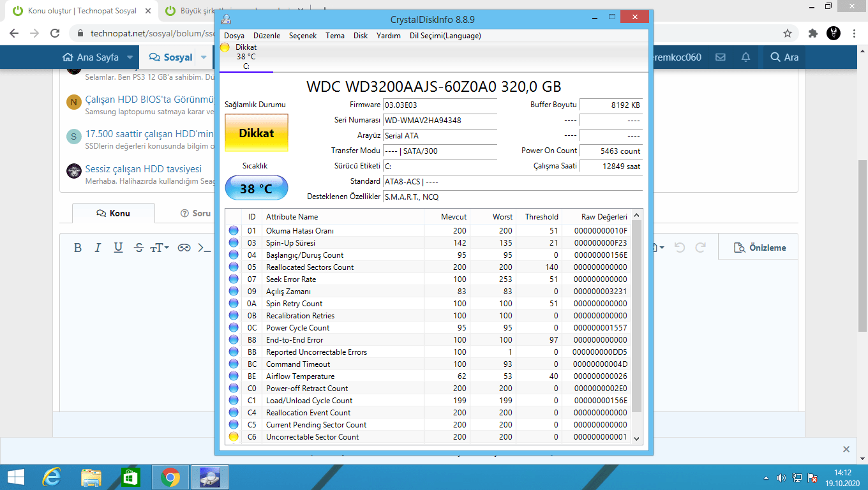
Task: Expand the Ana Sayfa dropdown arrow
Action: point(130,57)
